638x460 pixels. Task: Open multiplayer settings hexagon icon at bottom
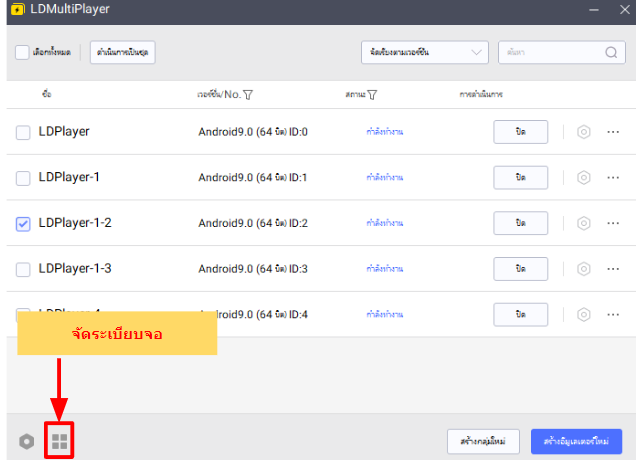(27, 441)
